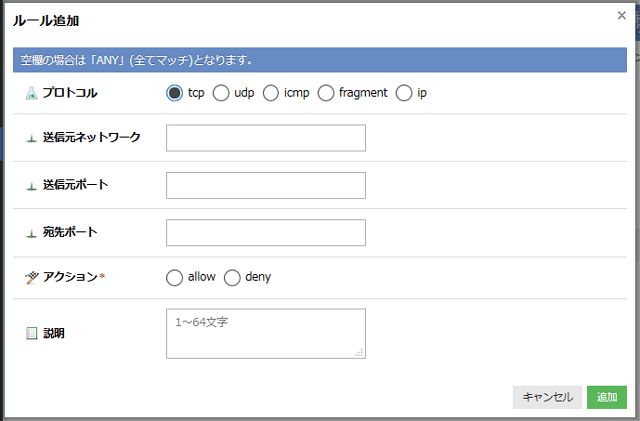
Task: Select the tcp protocol radio button
Action: (175, 93)
